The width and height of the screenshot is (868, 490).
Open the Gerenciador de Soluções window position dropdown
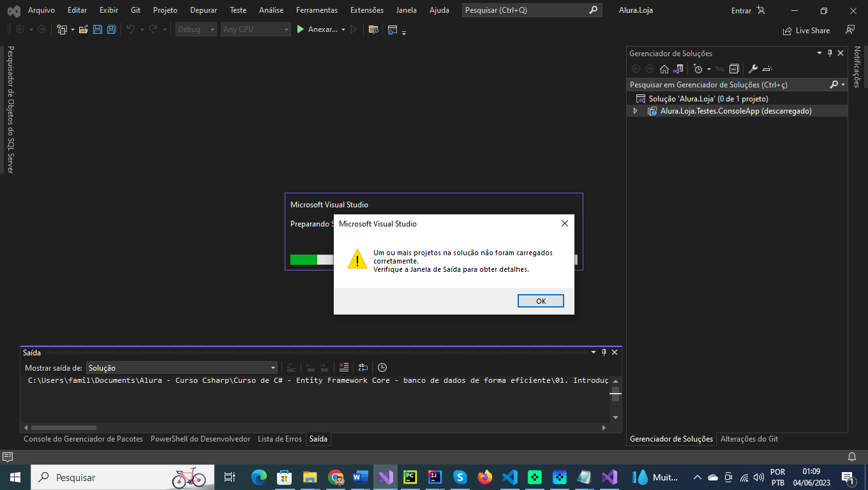pyautogui.click(x=819, y=54)
